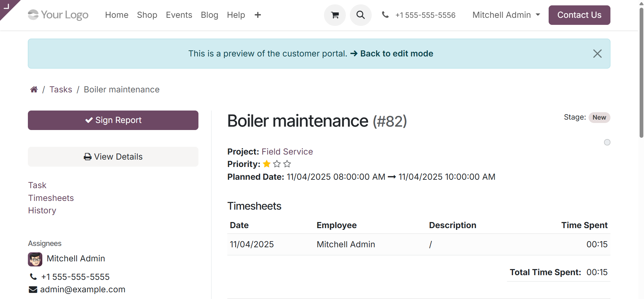This screenshot has height=299, width=644.
Task: Set priority to two stars
Action: pos(277,164)
